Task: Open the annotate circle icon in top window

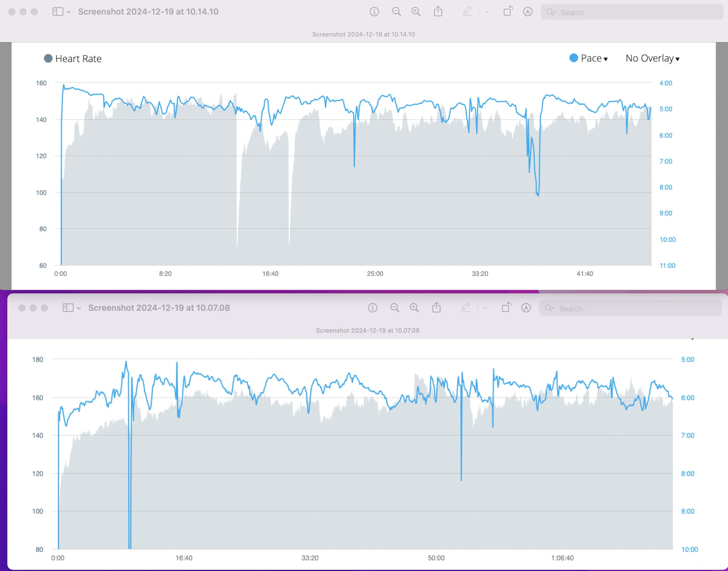Action: click(x=527, y=12)
